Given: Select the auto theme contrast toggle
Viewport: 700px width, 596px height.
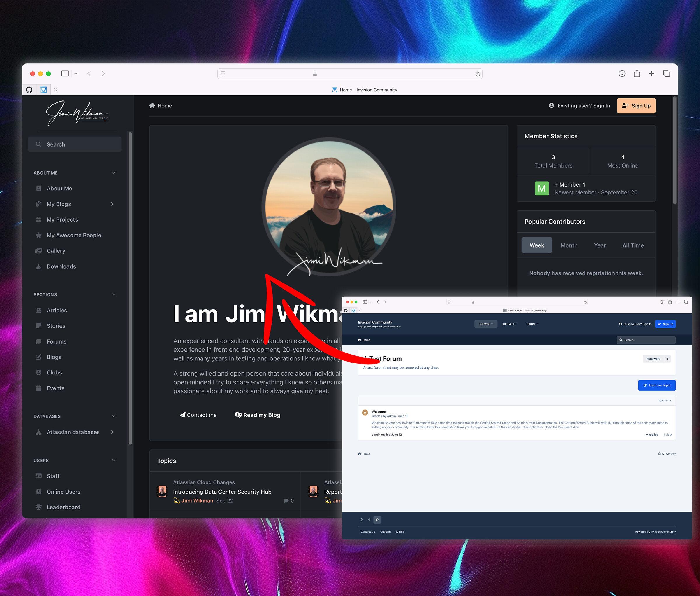Looking at the screenshot, I should [377, 520].
